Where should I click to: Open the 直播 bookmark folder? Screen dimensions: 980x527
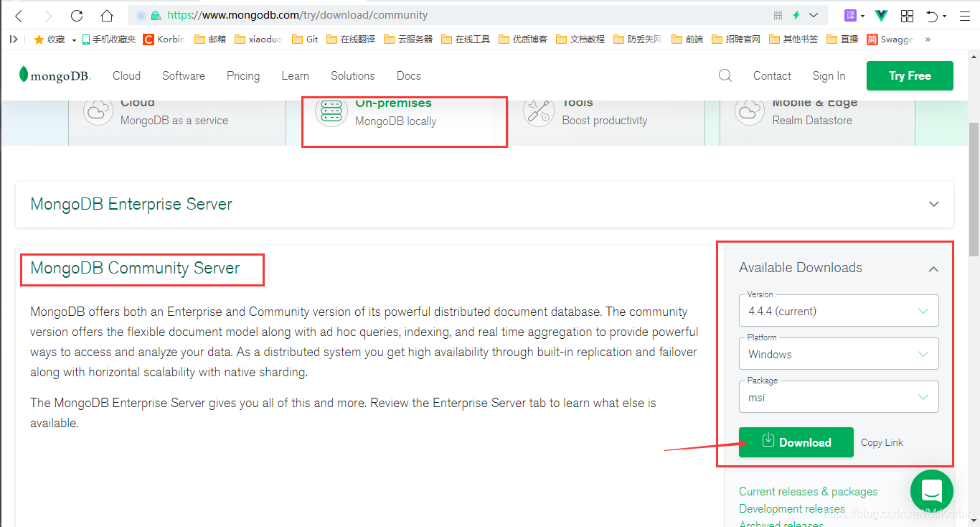click(x=843, y=39)
